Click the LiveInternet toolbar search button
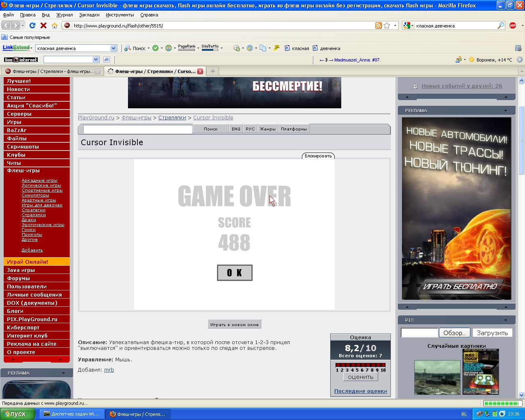Image resolution: width=525 pixels, height=420 pixels. 107,59
